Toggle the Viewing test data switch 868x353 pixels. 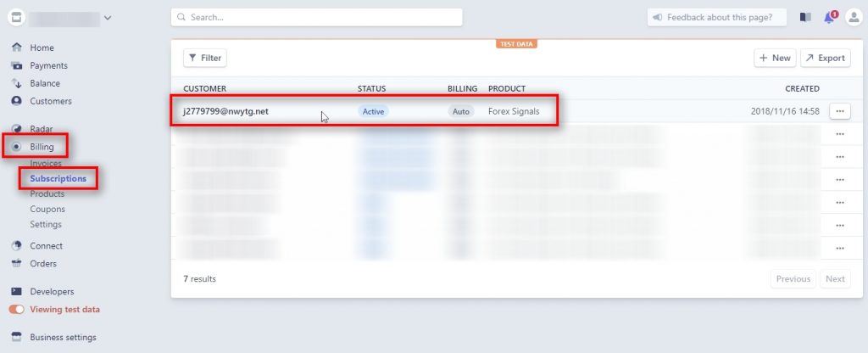click(17, 310)
